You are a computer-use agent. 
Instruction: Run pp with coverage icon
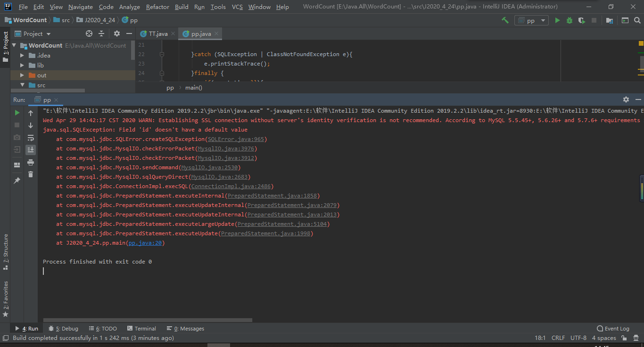coord(582,20)
